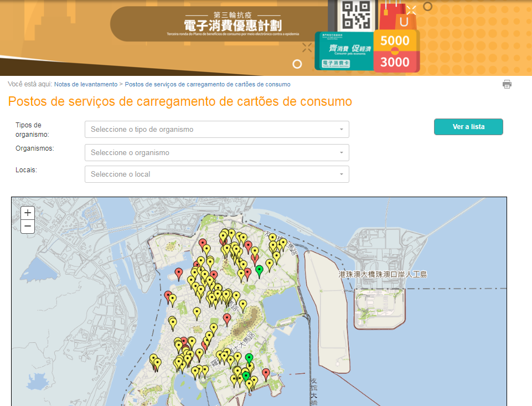Zoom in on the map
532x406 pixels.
coord(28,213)
